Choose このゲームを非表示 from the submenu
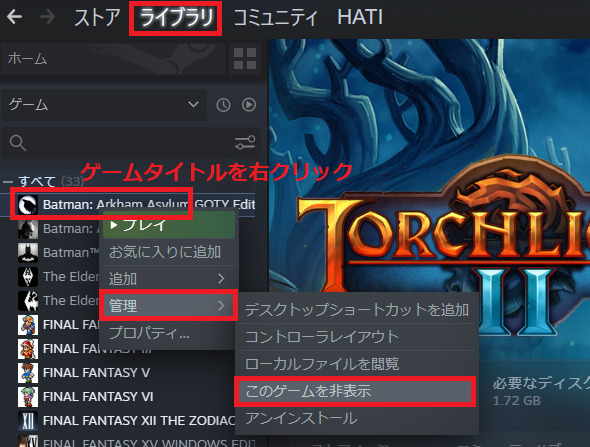 (355, 391)
